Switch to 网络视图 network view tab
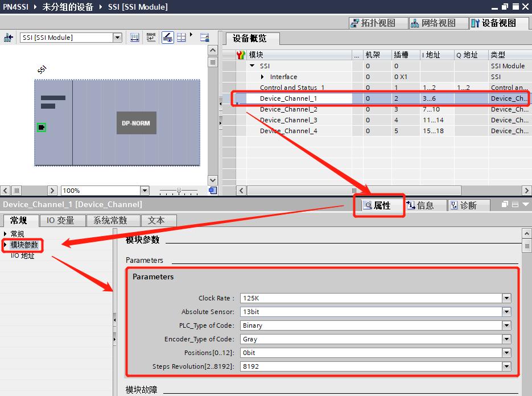 pos(438,23)
